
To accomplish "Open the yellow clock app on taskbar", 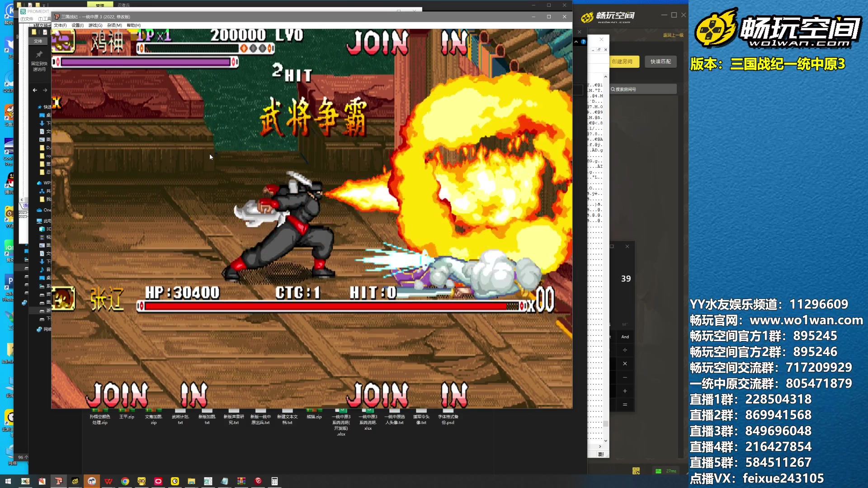I will click(x=175, y=481).
